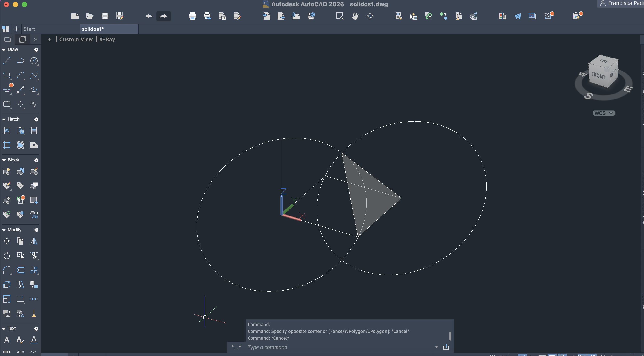Open the X-Ray visual style menu
The height and width of the screenshot is (356, 644).
[107, 40]
